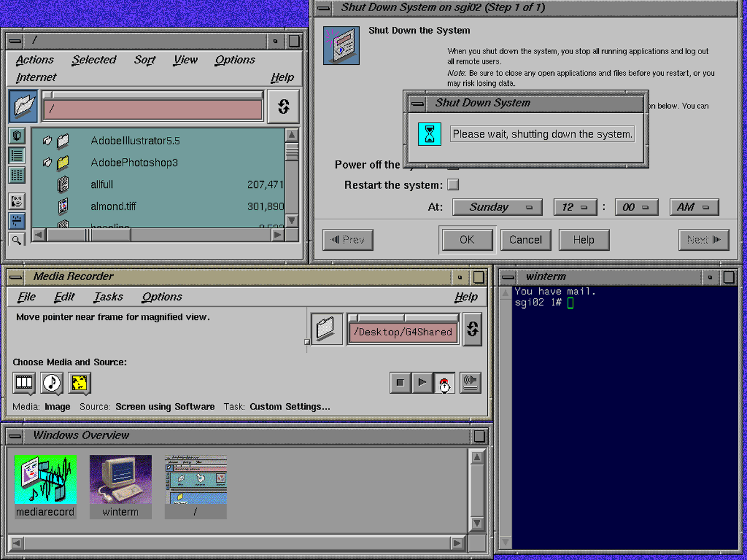Open the 00 minutes dropdown
The height and width of the screenshot is (560, 747).
pyautogui.click(x=636, y=207)
